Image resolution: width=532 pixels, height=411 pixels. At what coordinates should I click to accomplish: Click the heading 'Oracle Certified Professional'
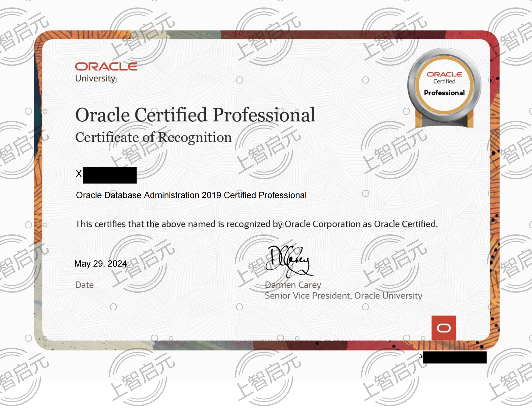point(195,115)
